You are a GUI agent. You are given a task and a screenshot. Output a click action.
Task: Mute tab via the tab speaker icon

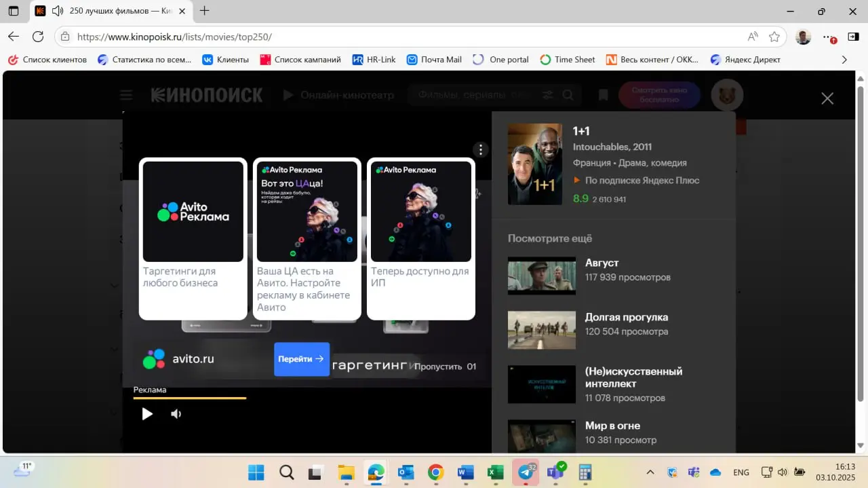(x=58, y=11)
